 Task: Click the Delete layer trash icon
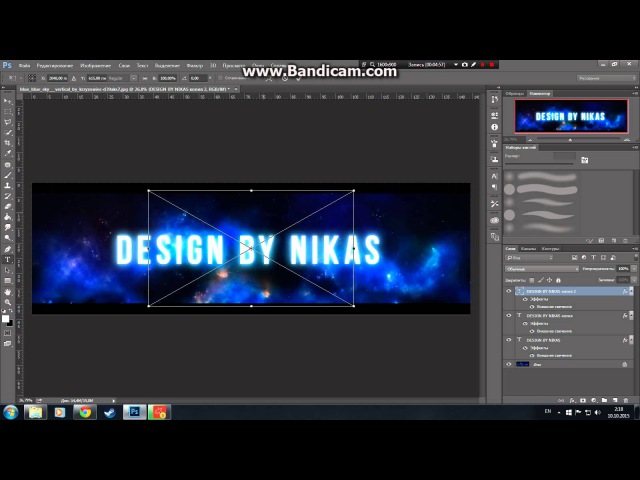point(626,400)
